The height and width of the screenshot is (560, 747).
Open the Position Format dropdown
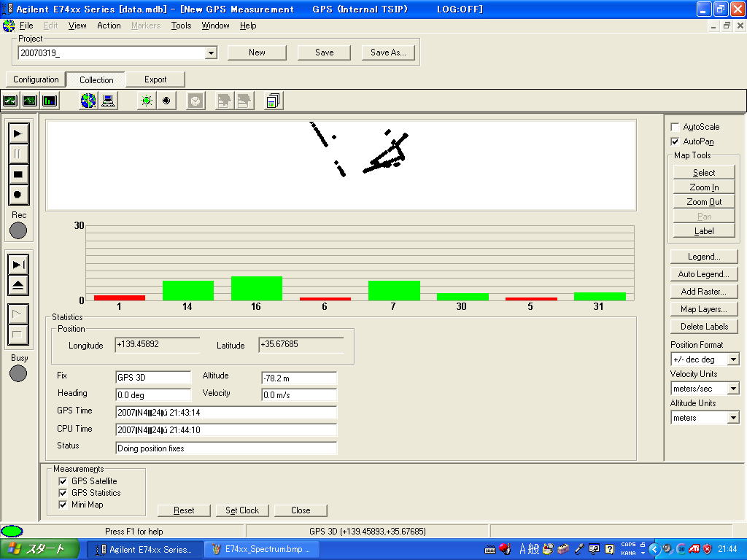pyautogui.click(x=734, y=359)
